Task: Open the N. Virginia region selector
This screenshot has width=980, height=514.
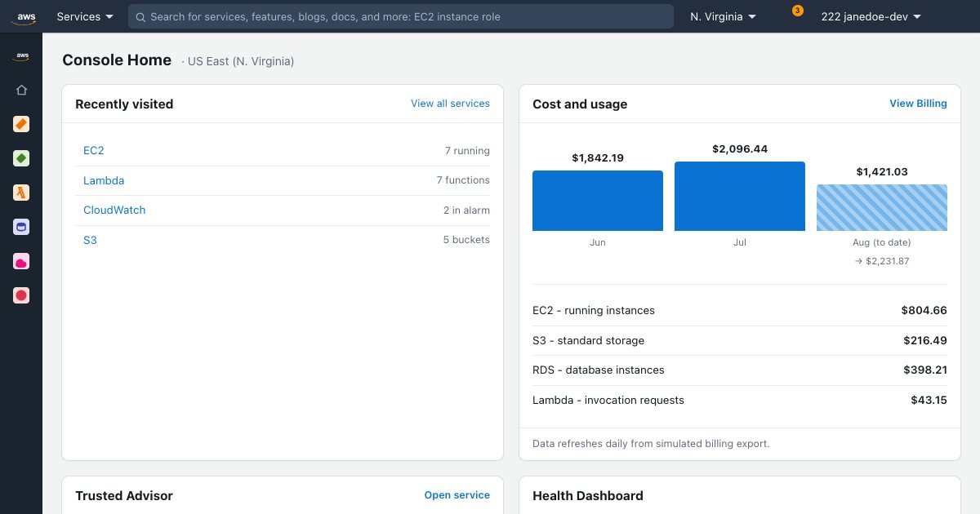Action: (723, 16)
